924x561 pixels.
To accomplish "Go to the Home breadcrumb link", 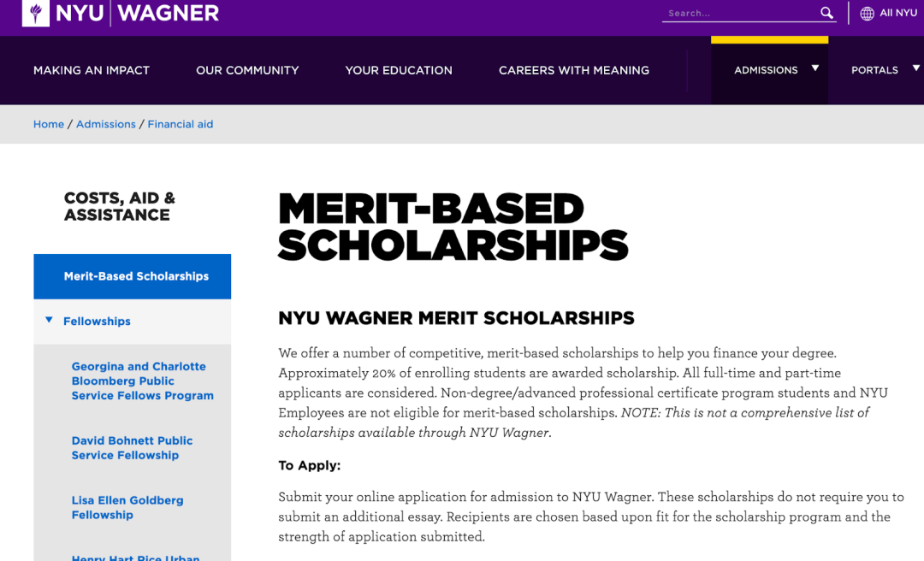I will [x=49, y=124].
